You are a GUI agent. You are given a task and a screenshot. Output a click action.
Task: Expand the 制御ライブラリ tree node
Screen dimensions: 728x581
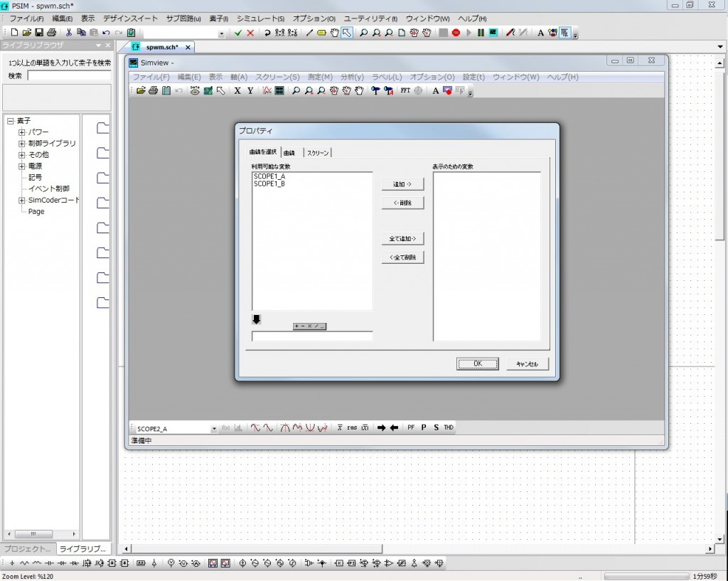(x=21, y=144)
